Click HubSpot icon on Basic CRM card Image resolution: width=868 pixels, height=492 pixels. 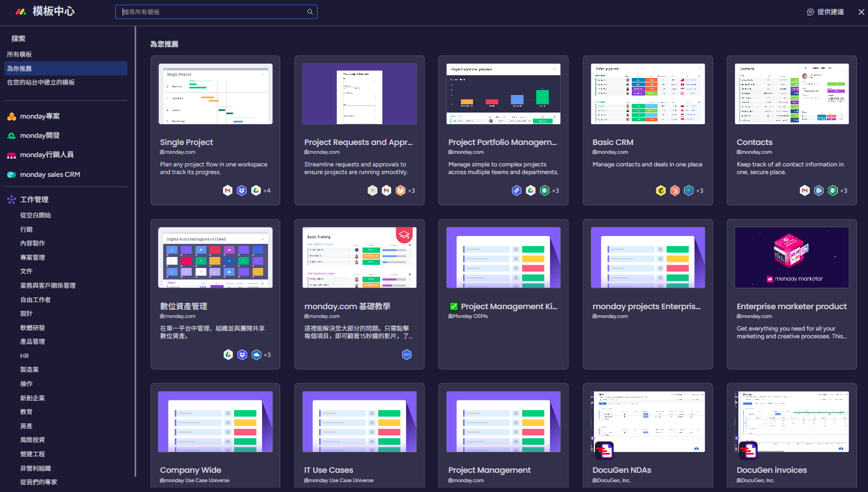point(675,191)
